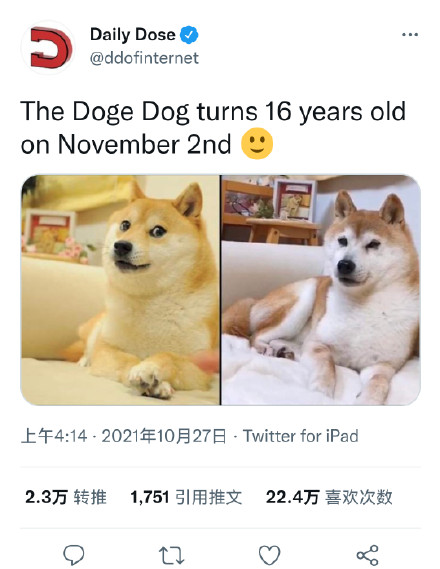
Task: Open the @ddofinternet handle link
Action: point(144,58)
